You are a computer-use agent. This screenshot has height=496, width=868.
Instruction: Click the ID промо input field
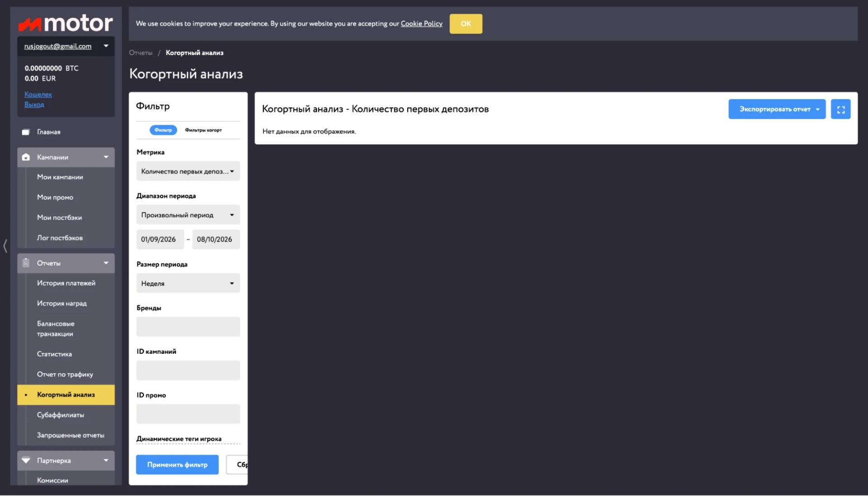(x=188, y=414)
